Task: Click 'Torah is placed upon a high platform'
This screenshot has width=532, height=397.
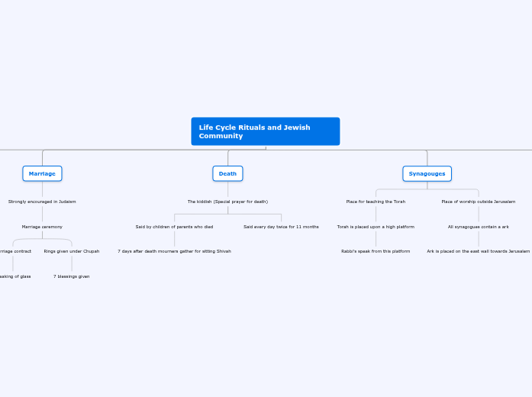Action: point(376,227)
